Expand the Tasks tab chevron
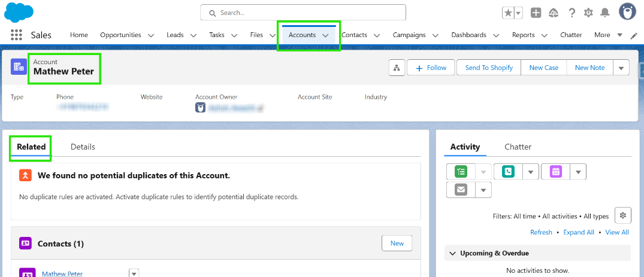The image size is (644, 277). [x=234, y=35]
